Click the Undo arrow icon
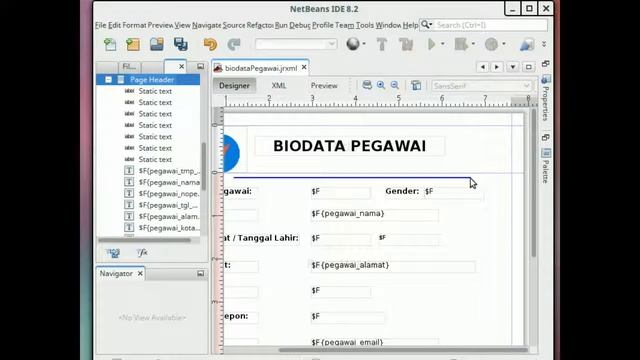This screenshot has height=360, width=640. point(210,44)
